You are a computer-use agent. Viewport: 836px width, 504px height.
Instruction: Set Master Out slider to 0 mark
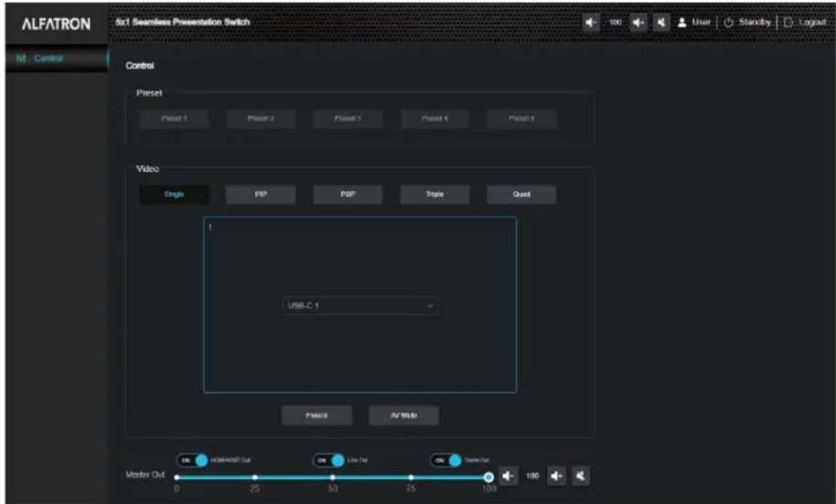tap(177, 477)
